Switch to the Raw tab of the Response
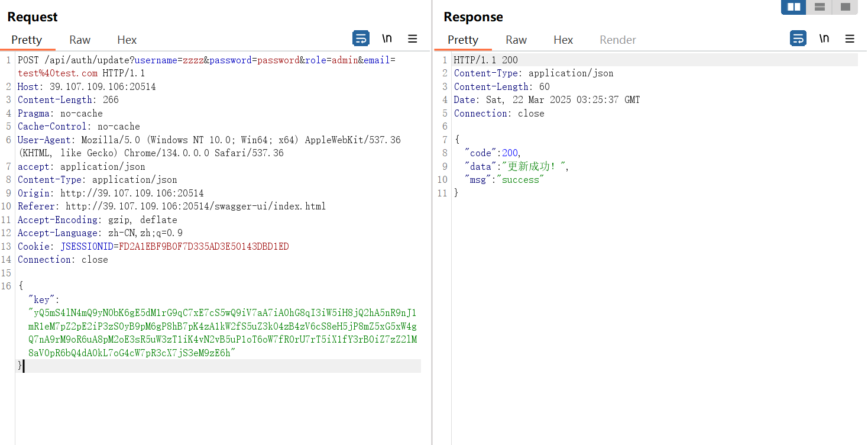The image size is (868, 445). click(x=516, y=40)
